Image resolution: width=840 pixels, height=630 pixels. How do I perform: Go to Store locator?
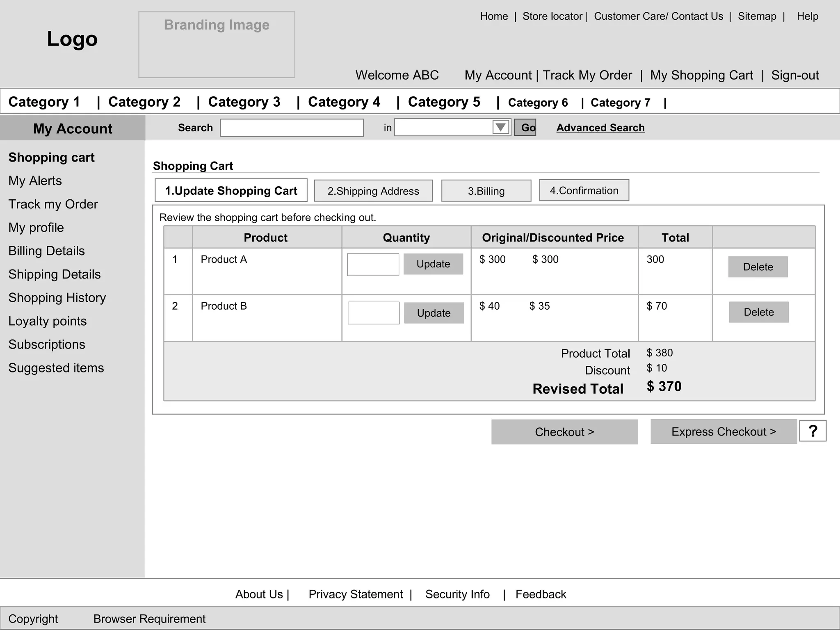pyautogui.click(x=552, y=16)
